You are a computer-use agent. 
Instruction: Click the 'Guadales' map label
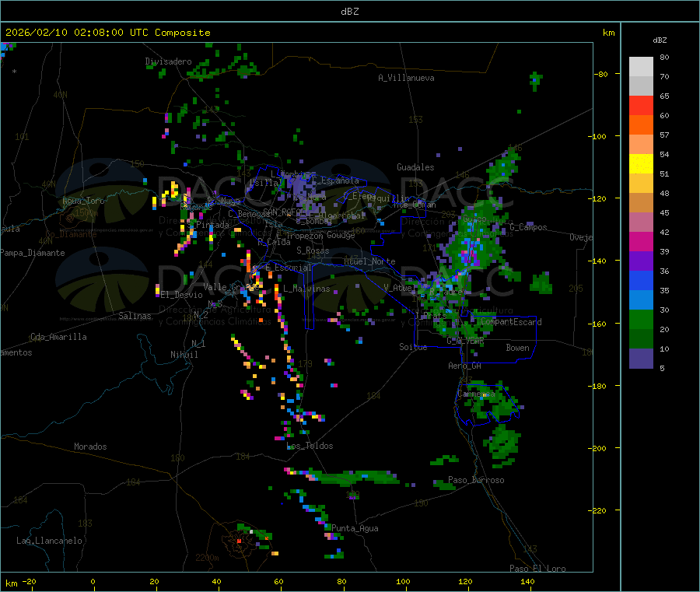[415, 167]
